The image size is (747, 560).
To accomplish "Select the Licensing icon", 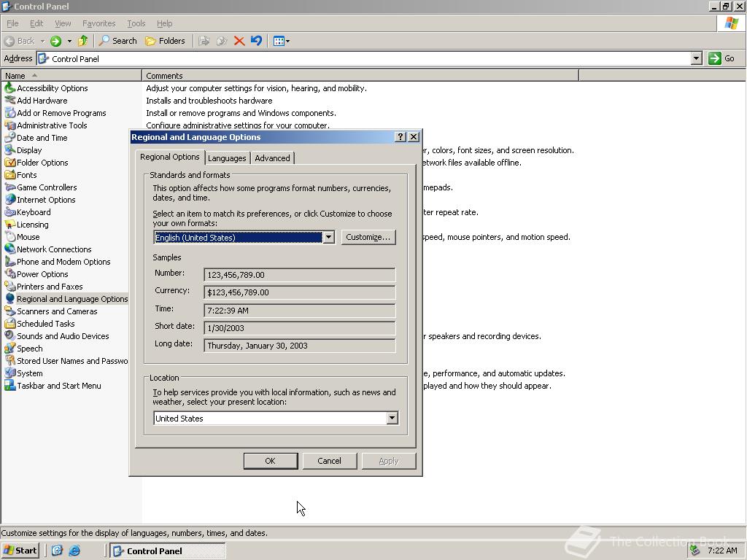I will pyautogui.click(x=9, y=225).
